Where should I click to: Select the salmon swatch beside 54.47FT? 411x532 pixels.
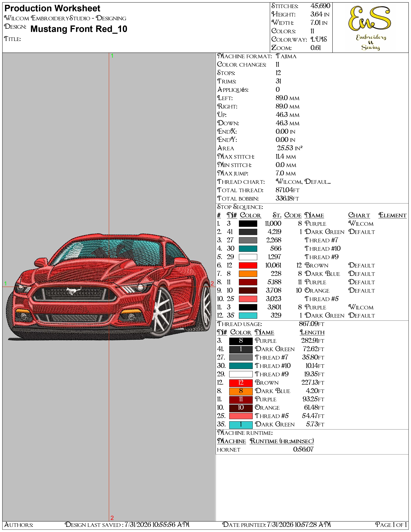click(241, 416)
